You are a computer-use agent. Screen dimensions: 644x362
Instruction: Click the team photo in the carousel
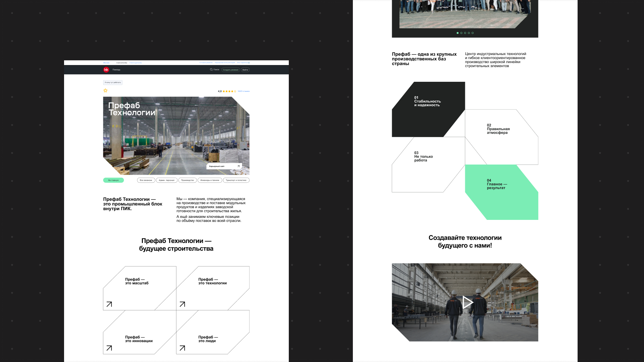465,14
